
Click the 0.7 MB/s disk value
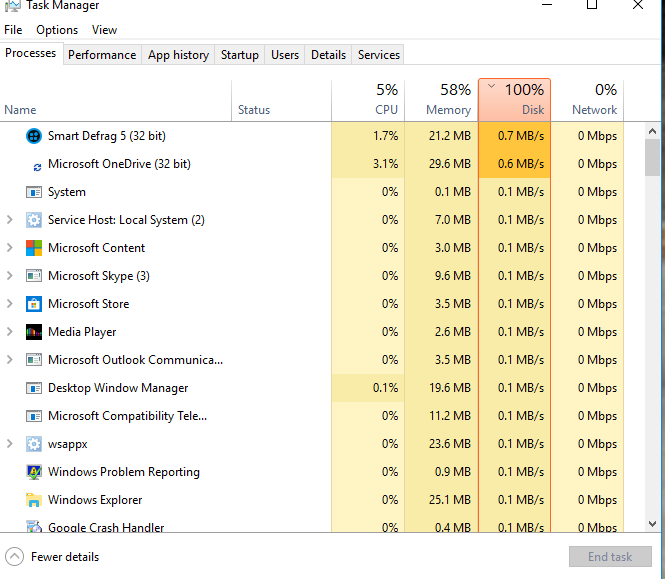click(x=521, y=136)
